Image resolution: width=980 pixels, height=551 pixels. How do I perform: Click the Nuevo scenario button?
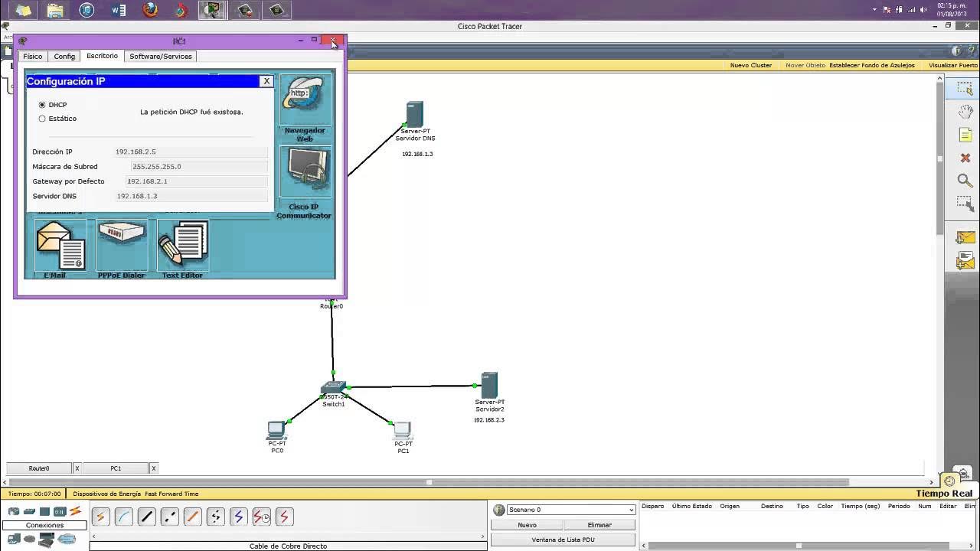[x=527, y=525]
